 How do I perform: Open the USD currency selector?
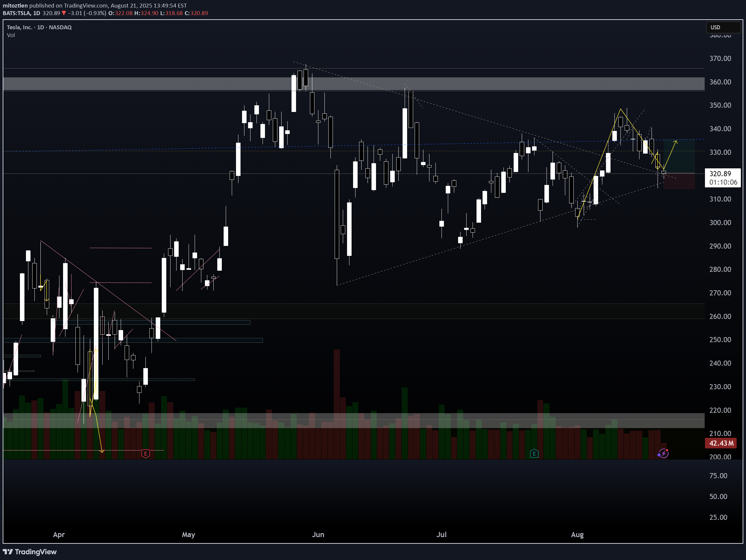pos(723,27)
